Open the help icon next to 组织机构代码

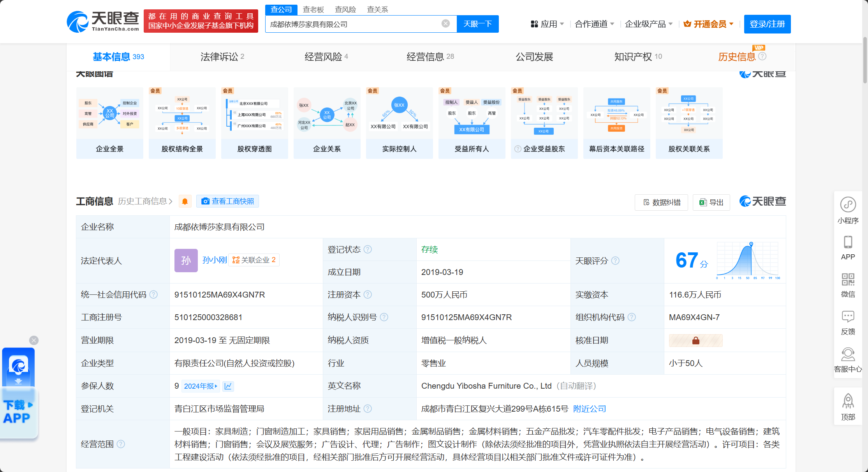tap(632, 317)
